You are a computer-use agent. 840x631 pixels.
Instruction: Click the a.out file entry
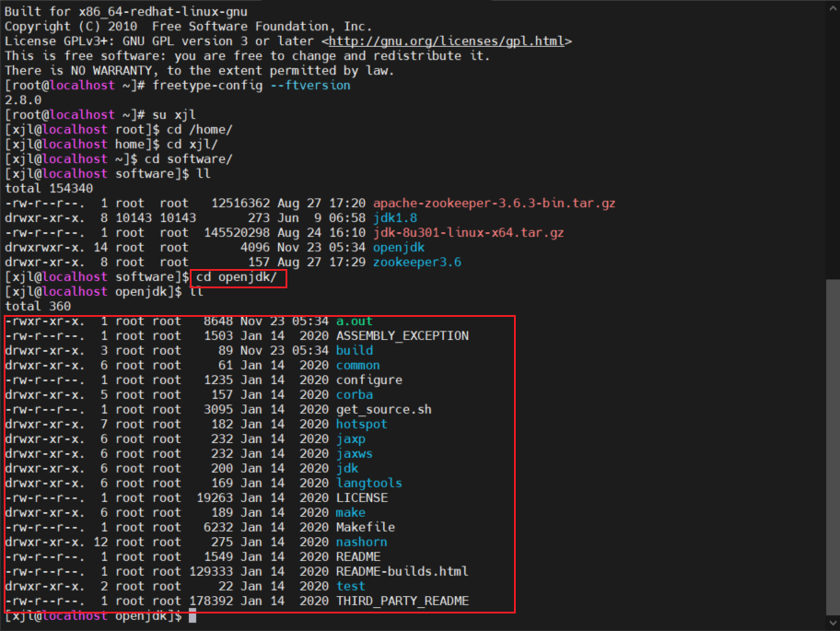(354, 321)
